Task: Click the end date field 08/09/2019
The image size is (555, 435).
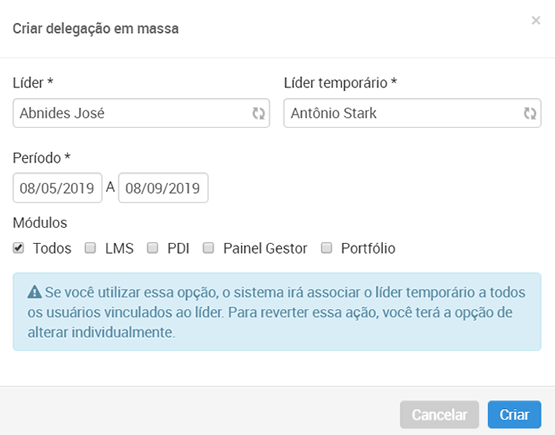Action: point(163,188)
